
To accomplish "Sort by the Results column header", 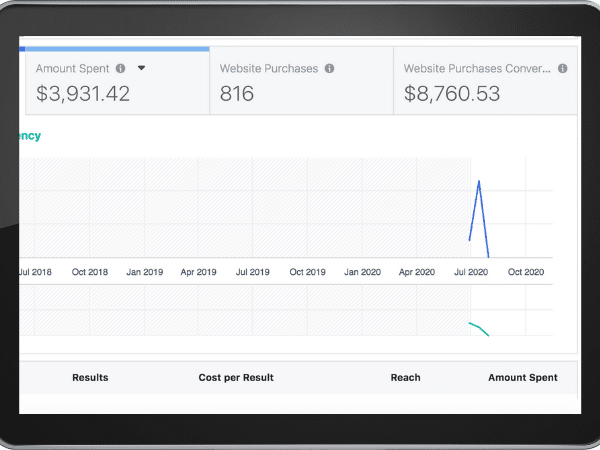I will tap(90, 378).
